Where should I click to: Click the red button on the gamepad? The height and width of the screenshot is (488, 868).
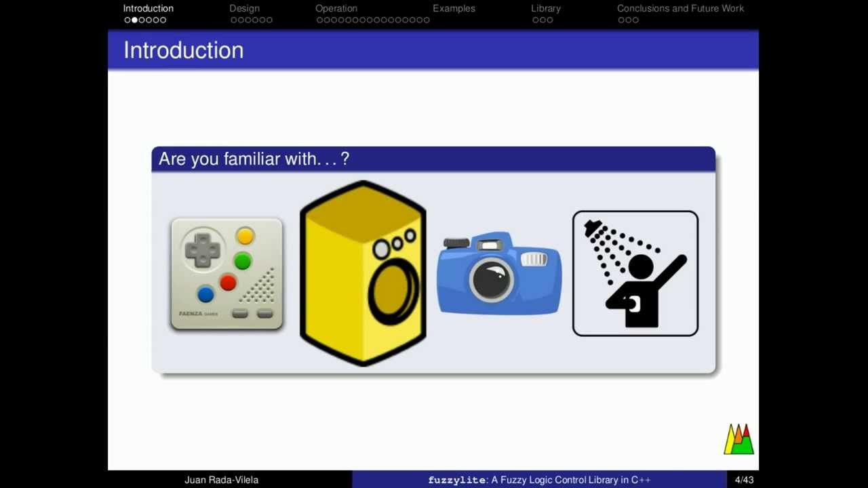(228, 282)
